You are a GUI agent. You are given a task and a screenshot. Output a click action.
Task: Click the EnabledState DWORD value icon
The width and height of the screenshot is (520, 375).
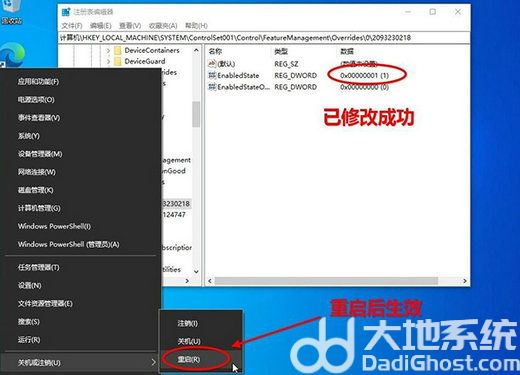(x=212, y=75)
